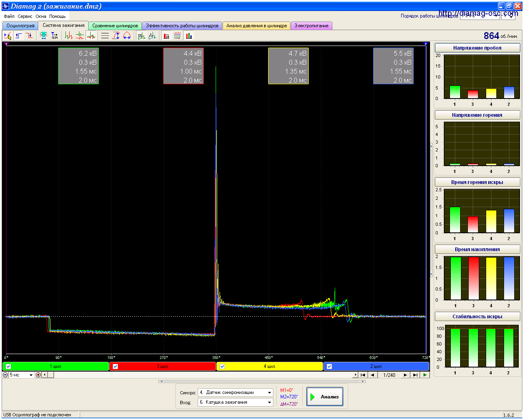The image size is (524, 420).
Task: Toggle the 1 цил. checkbox
Action: tap(9, 366)
